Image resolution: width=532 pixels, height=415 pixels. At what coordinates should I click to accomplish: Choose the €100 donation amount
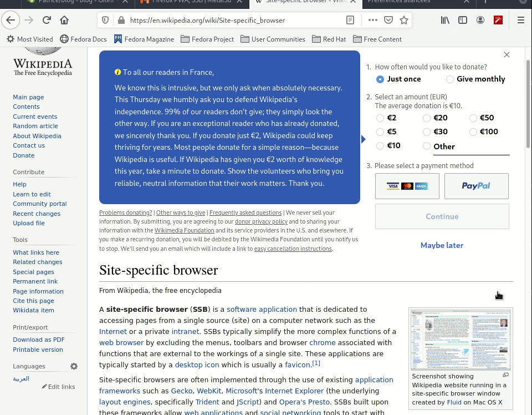click(473, 131)
